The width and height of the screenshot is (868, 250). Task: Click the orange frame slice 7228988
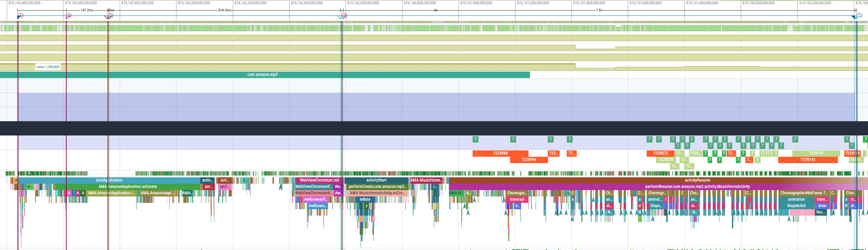pyautogui.click(x=500, y=153)
